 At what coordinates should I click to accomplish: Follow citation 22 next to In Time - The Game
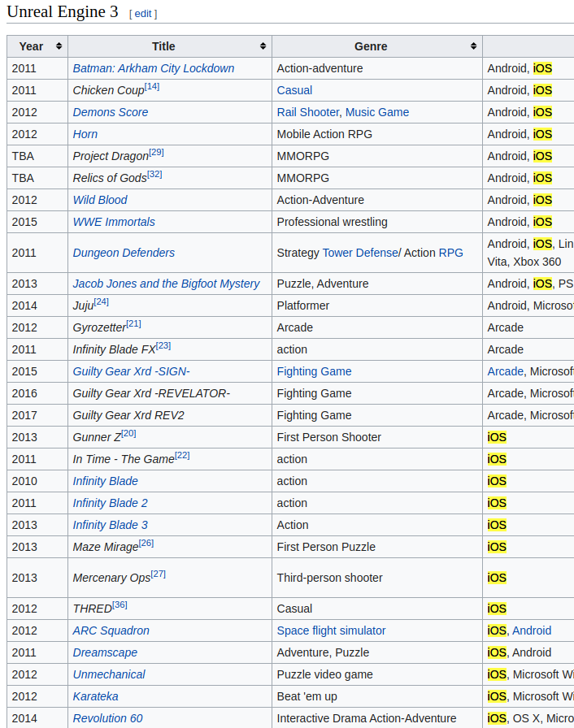pos(182,455)
